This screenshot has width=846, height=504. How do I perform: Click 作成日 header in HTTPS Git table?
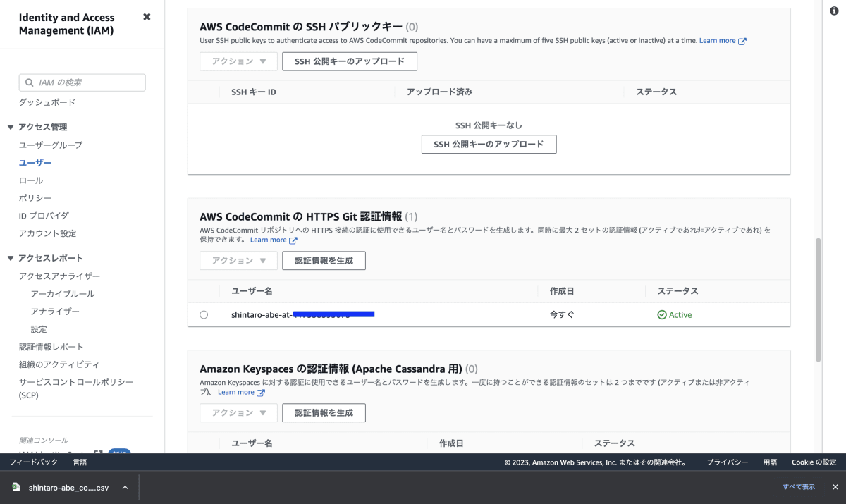[x=562, y=291]
